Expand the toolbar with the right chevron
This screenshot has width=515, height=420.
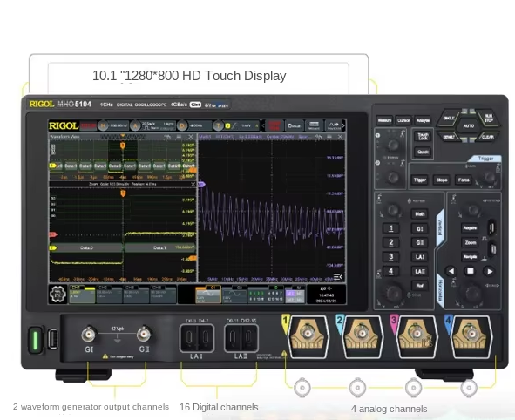click(x=343, y=125)
